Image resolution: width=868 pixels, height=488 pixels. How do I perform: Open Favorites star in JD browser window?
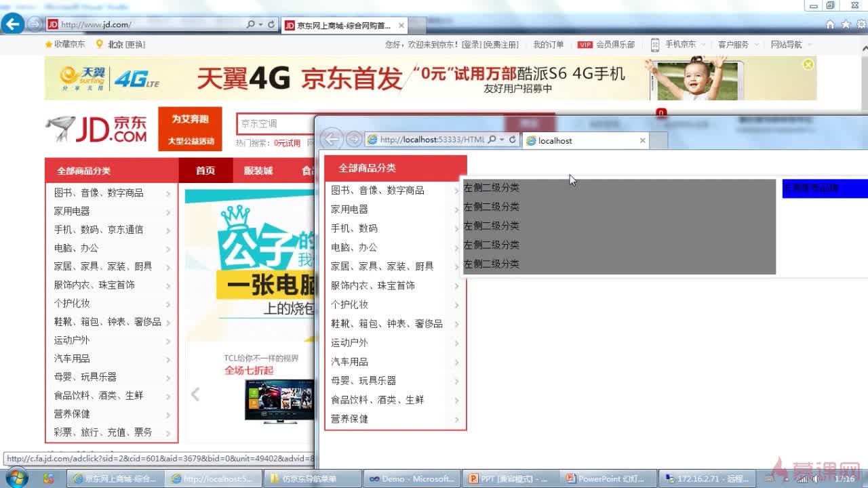pos(845,24)
